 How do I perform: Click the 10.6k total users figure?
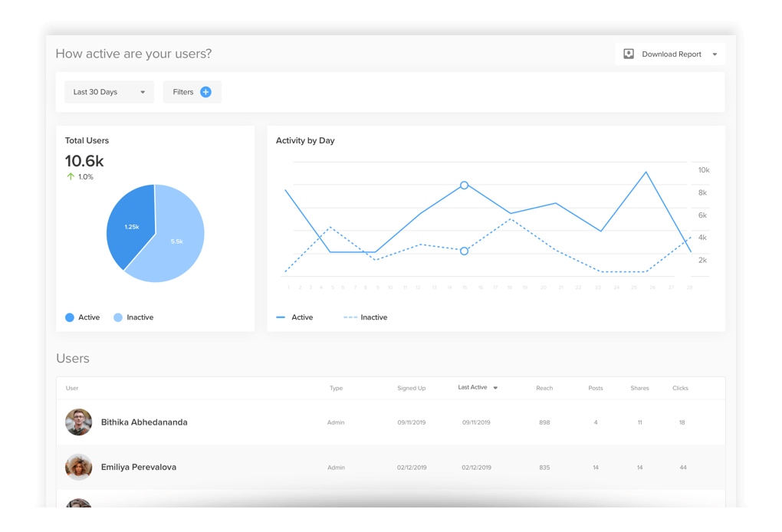pos(84,161)
